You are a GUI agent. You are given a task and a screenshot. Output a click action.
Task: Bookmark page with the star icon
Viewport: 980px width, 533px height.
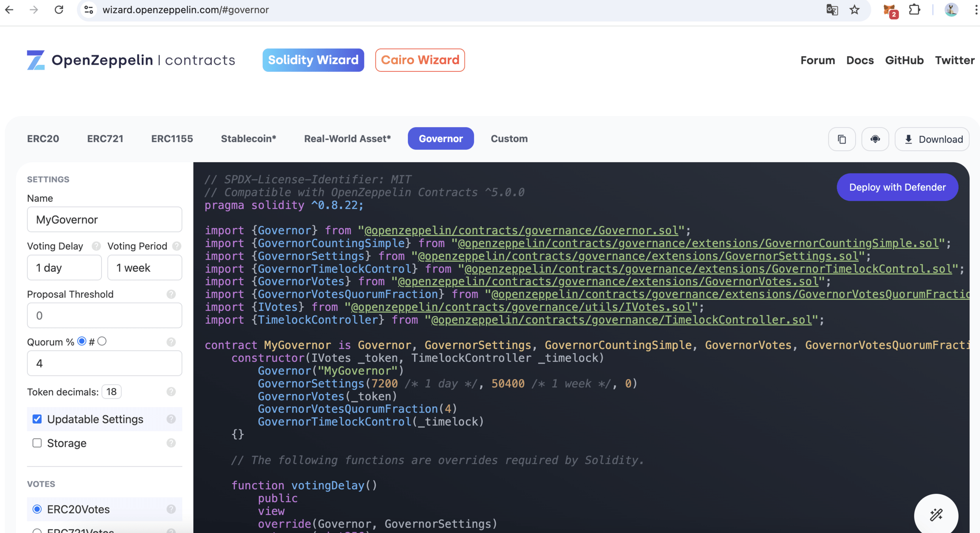tap(854, 10)
